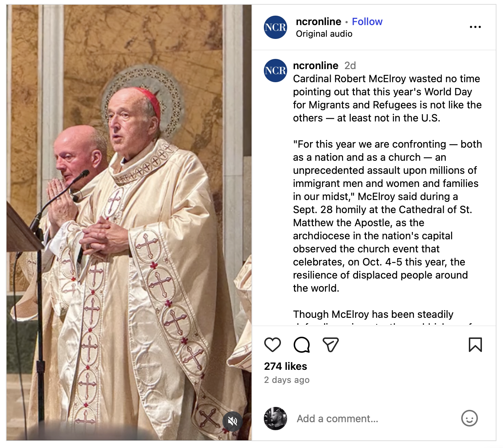Click the video of the cardinal speaking
The width and height of the screenshot is (503, 448).
pyautogui.click(x=129, y=223)
